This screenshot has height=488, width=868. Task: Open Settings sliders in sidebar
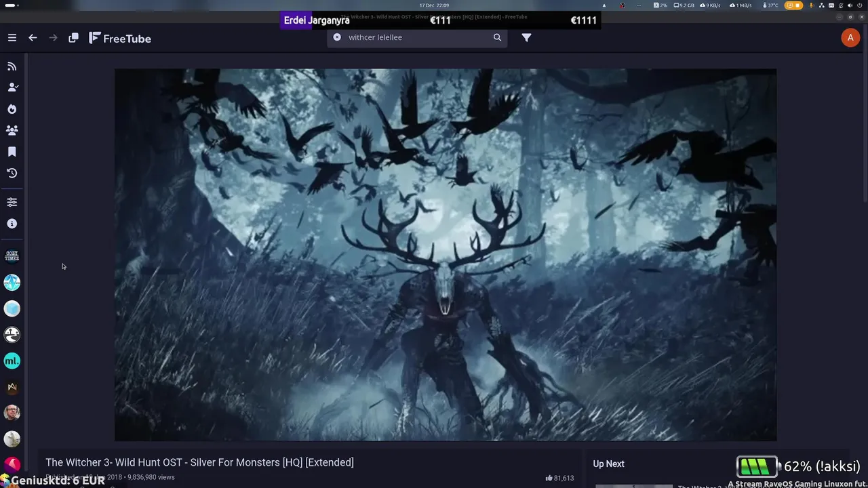(12, 202)
